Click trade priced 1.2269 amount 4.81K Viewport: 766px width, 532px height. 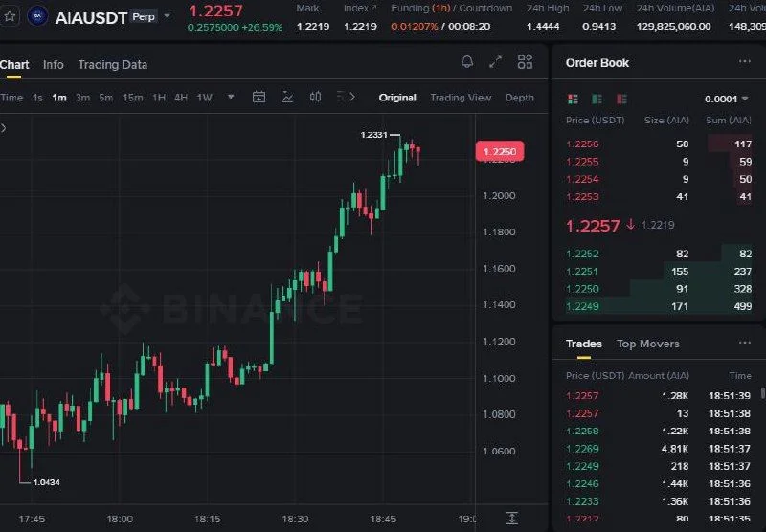pyautogui.click(x=658, y=449)
